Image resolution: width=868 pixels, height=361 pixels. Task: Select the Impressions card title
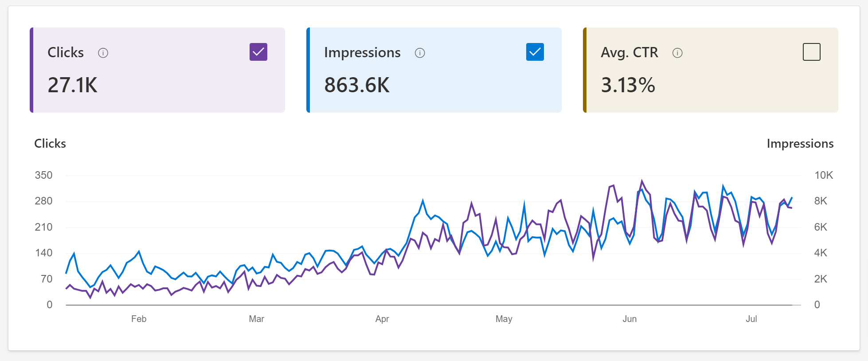click(x=362, y=52)
